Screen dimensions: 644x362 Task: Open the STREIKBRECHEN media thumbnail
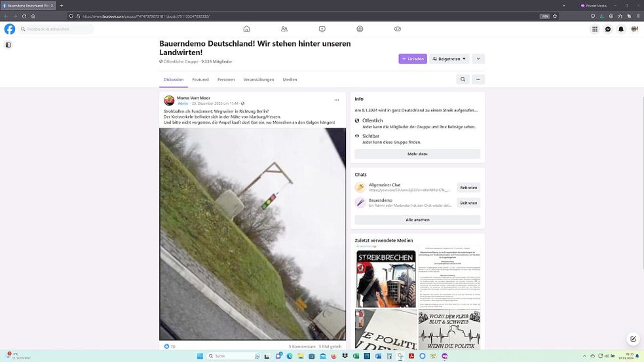(x=386, y=278)
